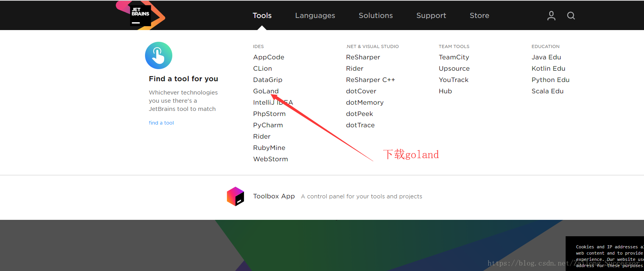Click the 'Find a tool for you' heading
Viewport: 644px width, 271px height.
[183, 78]
